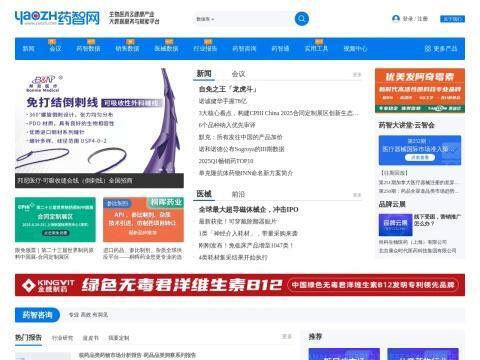Open 会议 in the blue navigation bar

click(55, 49)
